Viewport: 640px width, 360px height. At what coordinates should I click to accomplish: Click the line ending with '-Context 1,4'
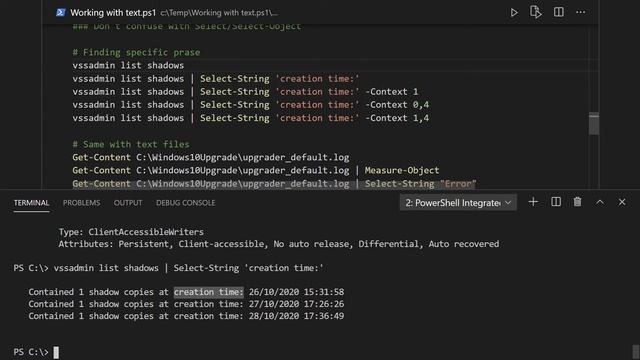pyautogui.click(x=251, y=118)
